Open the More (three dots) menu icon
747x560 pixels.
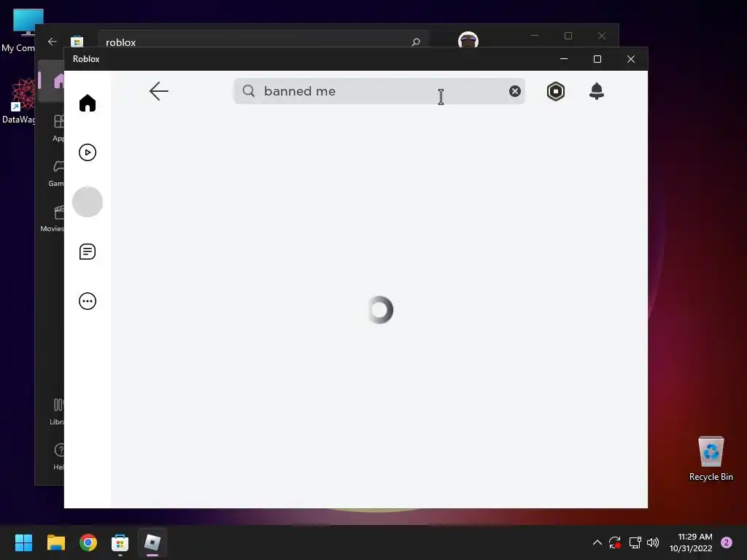(x=88, y=301)
